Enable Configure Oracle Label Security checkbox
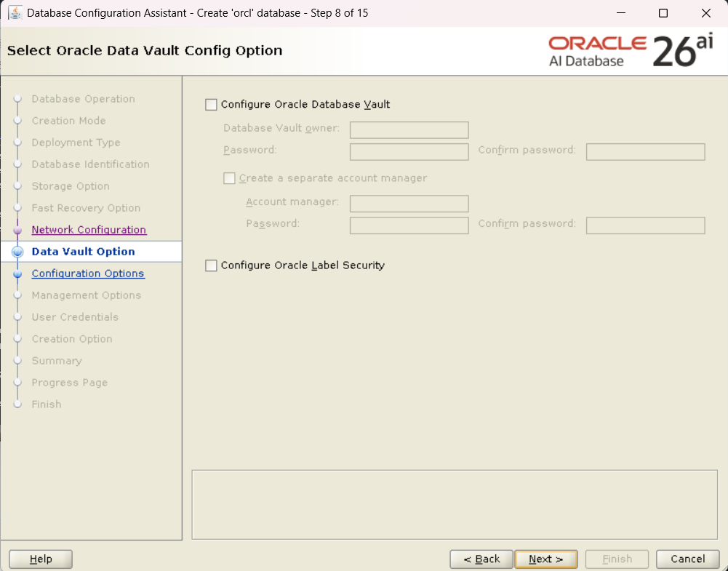 (212, 265)
